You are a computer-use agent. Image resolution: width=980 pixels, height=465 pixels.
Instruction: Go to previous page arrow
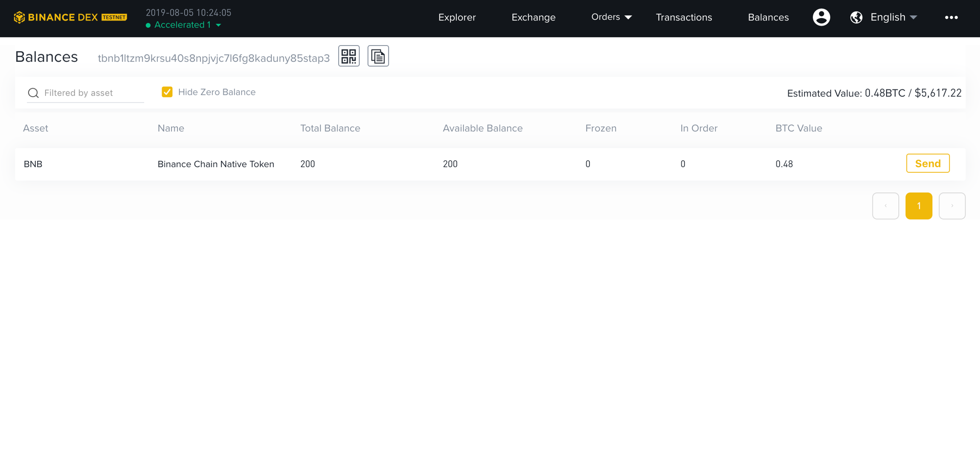[886, 206]
